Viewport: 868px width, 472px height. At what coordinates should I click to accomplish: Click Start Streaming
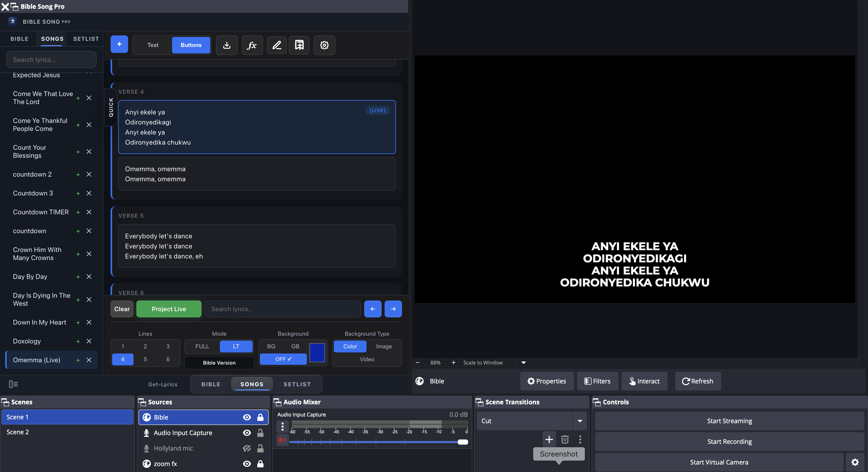[x=729, y=421]
